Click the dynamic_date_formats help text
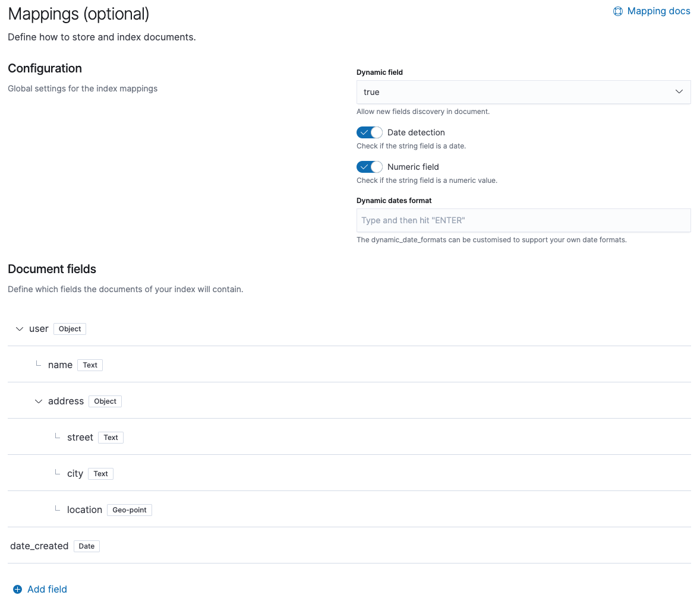The image size is (700, 611). click(x=491, y=240)
